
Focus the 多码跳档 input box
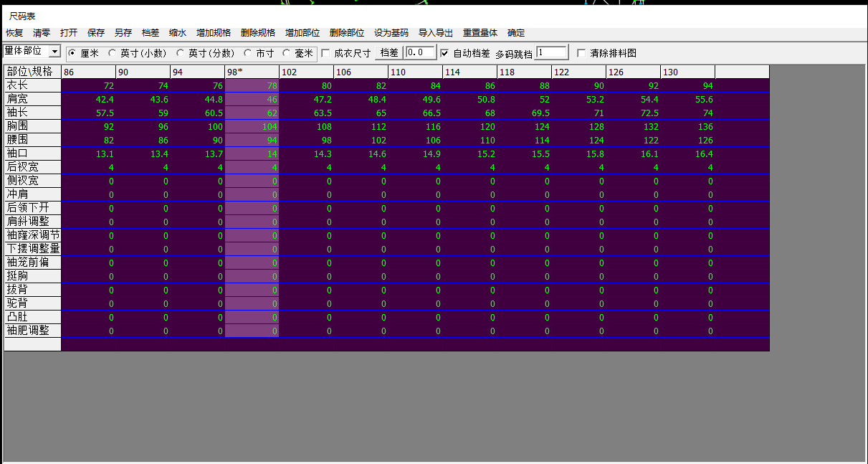pos(551,52)
